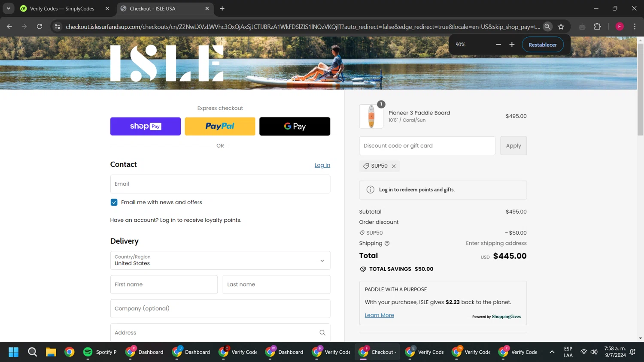This screenshot has width=644, height=362.
Task: Click the checkout URL in the address bar
Action: 303,27
